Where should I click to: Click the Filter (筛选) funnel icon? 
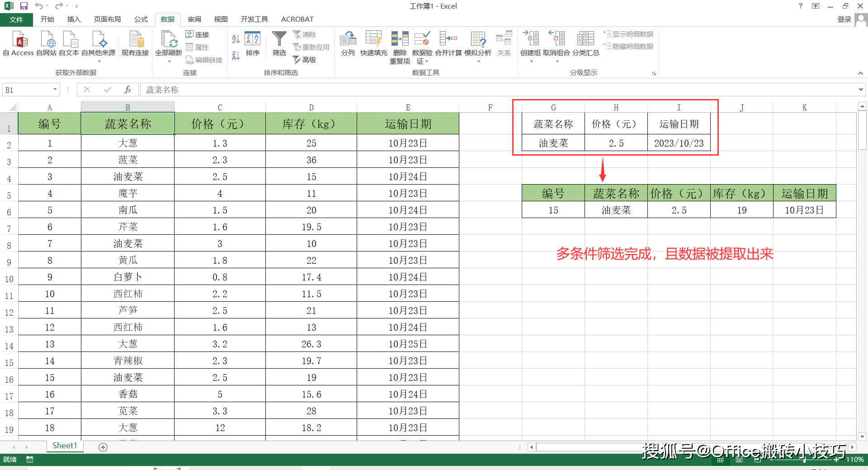click(279, 40)
